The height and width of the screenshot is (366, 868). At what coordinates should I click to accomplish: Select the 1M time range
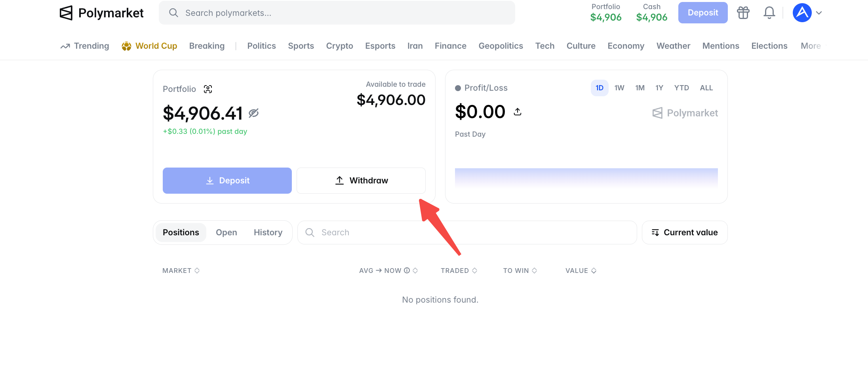pos(640,88)
